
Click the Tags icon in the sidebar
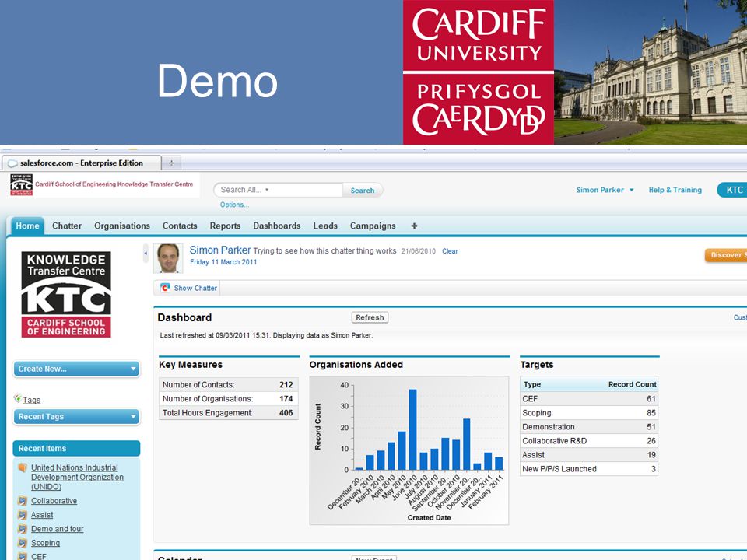18,398
